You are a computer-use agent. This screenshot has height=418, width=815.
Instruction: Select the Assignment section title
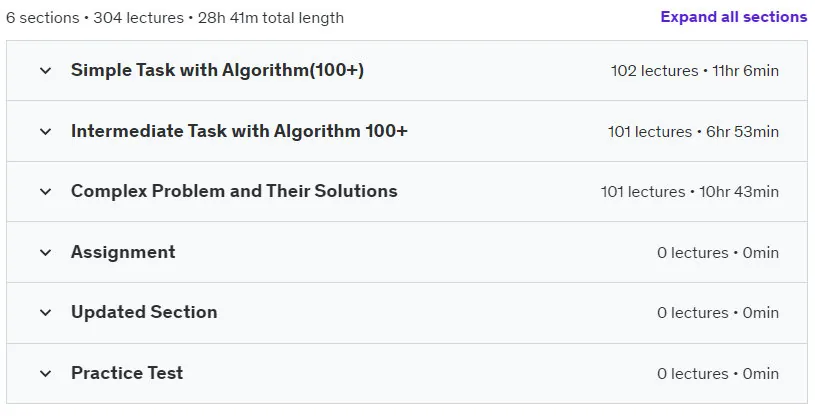[x=123, y=252]
